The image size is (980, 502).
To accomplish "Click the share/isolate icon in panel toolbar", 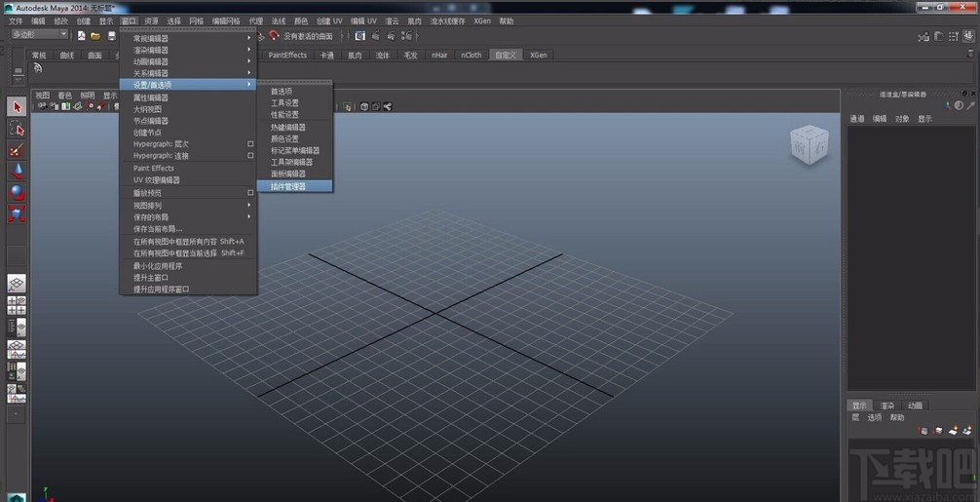I will (x=388, y=106).
